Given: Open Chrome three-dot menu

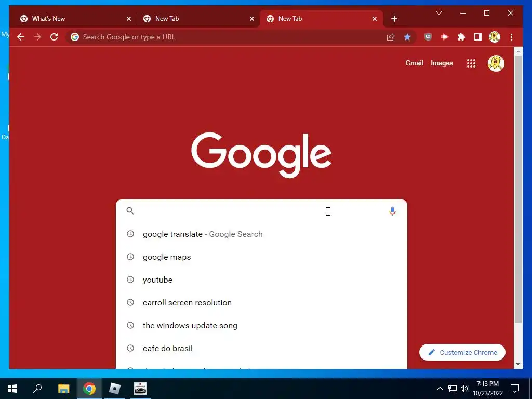Looking at the screenshot, I should pos(511,37).
